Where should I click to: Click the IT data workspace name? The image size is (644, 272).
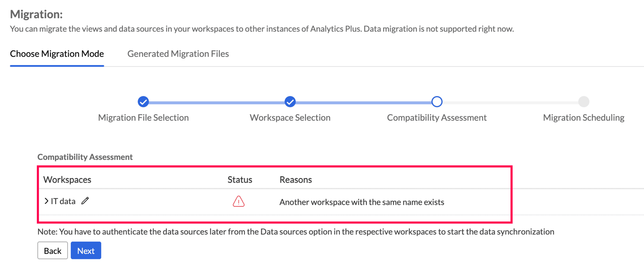[x=63, y=201]
